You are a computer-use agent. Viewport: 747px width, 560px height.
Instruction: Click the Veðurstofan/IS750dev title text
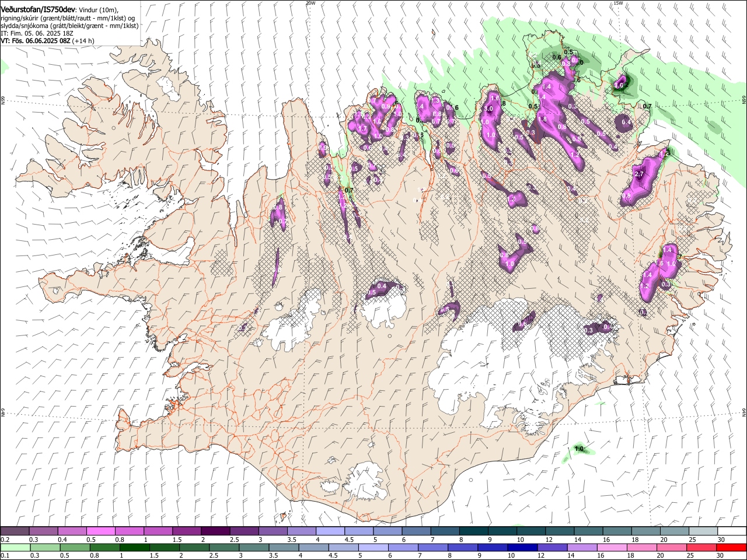[x=37, y=9]
